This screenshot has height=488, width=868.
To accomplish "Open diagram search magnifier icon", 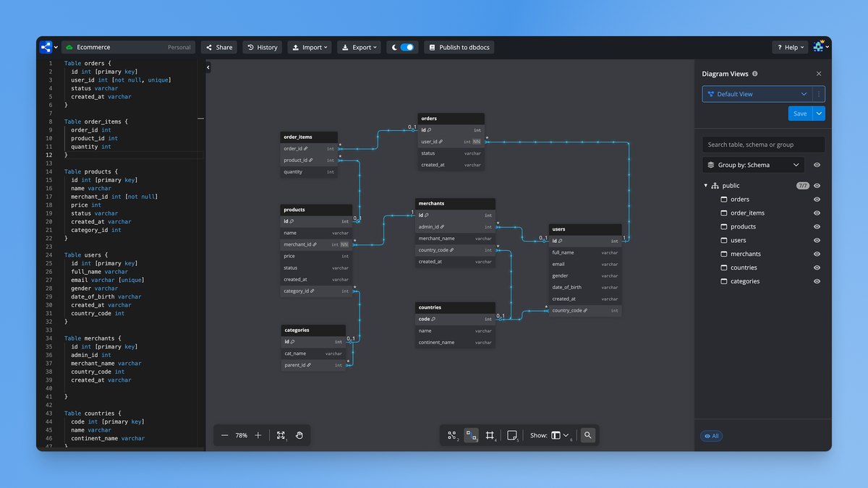I will coord(588,435).
